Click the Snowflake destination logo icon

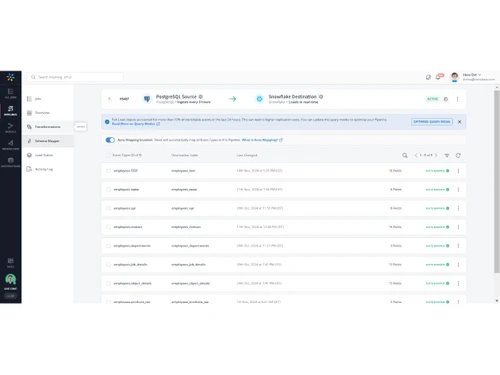pos(259,99)
